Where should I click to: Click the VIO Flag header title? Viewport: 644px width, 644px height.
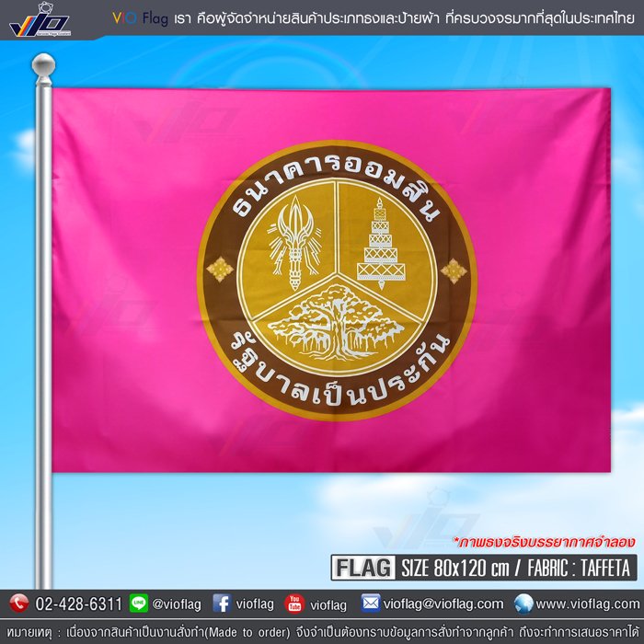pyautogui.click(x=140, y=18)
